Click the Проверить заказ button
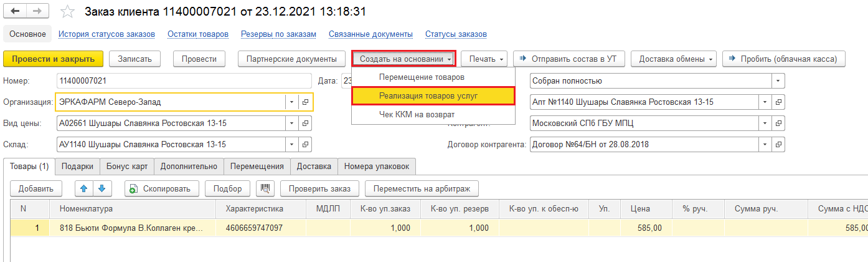868x262 pixels. pyautogui.click(x=320, y=188)
